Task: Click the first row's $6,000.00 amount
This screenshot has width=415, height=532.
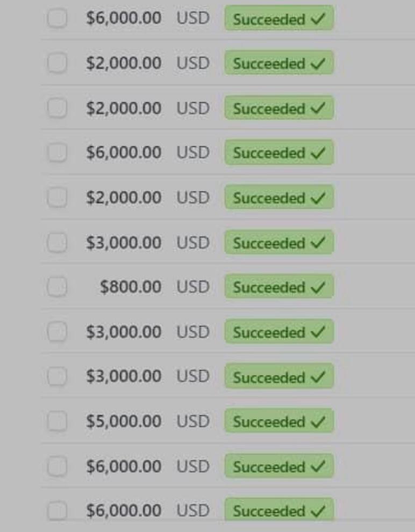Action: point(124,18)
